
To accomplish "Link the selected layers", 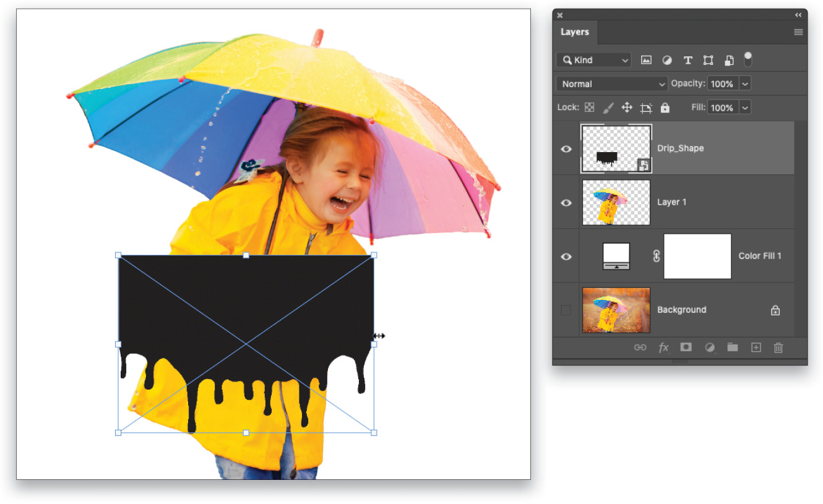I will (640, 347).
